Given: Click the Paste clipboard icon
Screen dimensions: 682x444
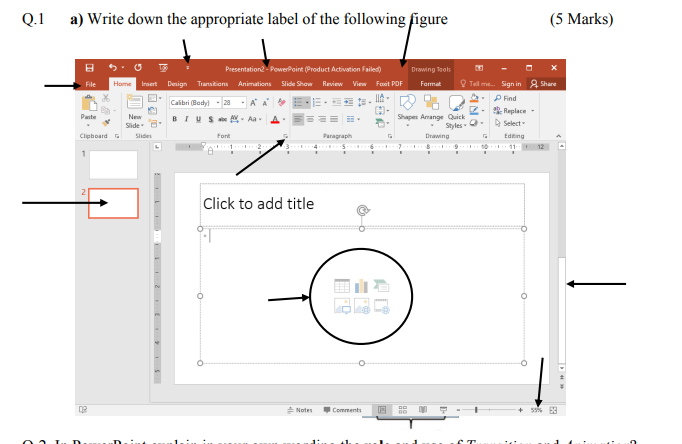Looking at the screenshot, I should (89, 103).
